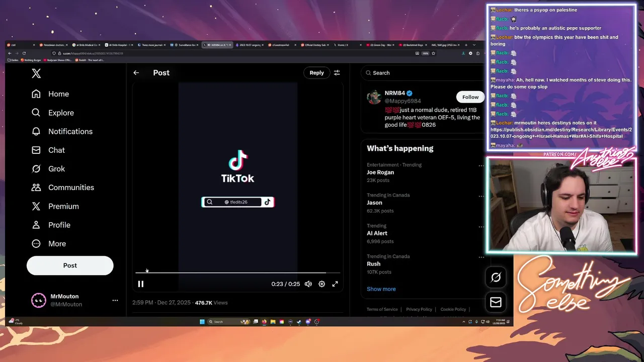Image resolution: width=644 pixels, height=362 pixels.
Task: Click NRM84 profile avatar
Action: pyautogui.click(x=374, y=97)
